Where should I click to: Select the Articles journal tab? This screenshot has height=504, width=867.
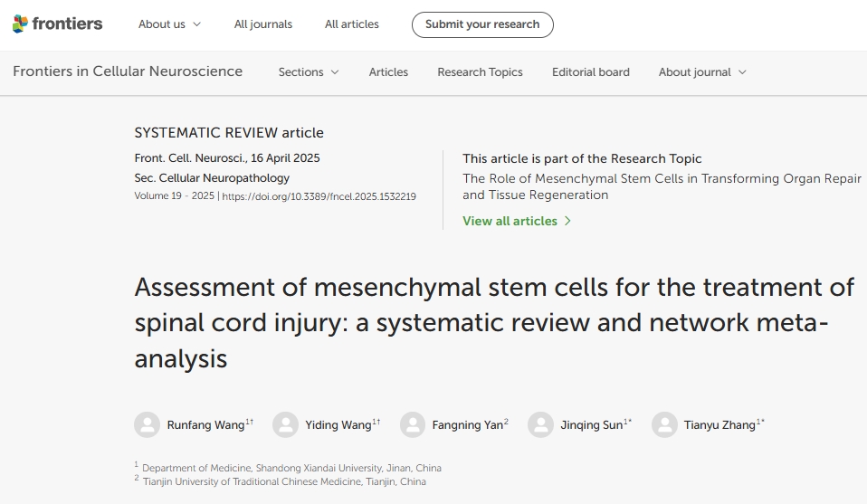[x=388, y=72]
